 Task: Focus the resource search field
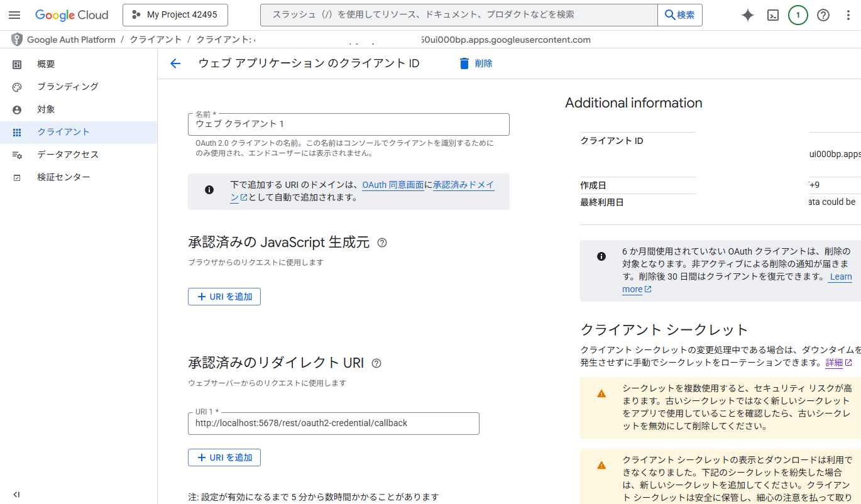point(459,15)
